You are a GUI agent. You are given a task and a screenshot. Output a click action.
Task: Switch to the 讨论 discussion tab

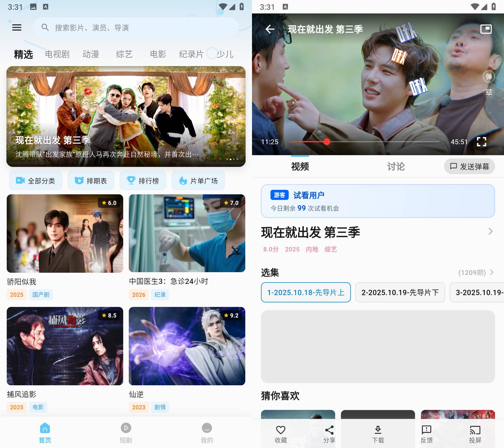pyautogui.click(x=396, y=166)
